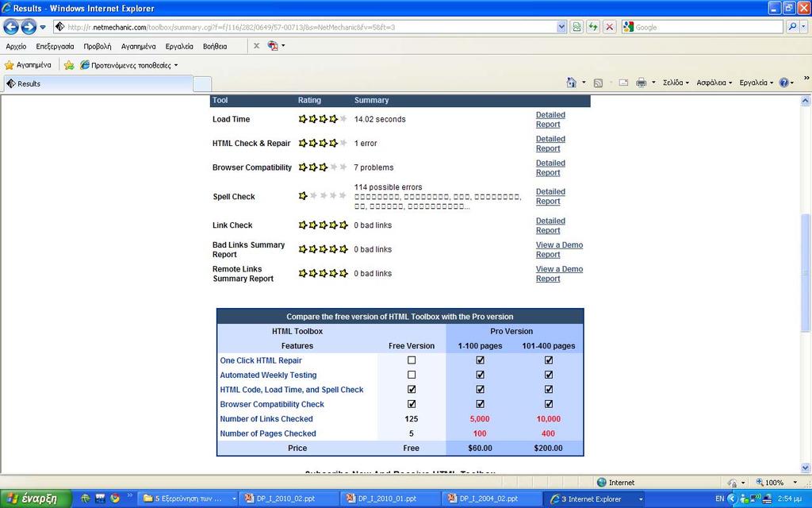The image size is (812, 508).
Task: Open search provider options dropdown
Action: [x=804, y=27]
